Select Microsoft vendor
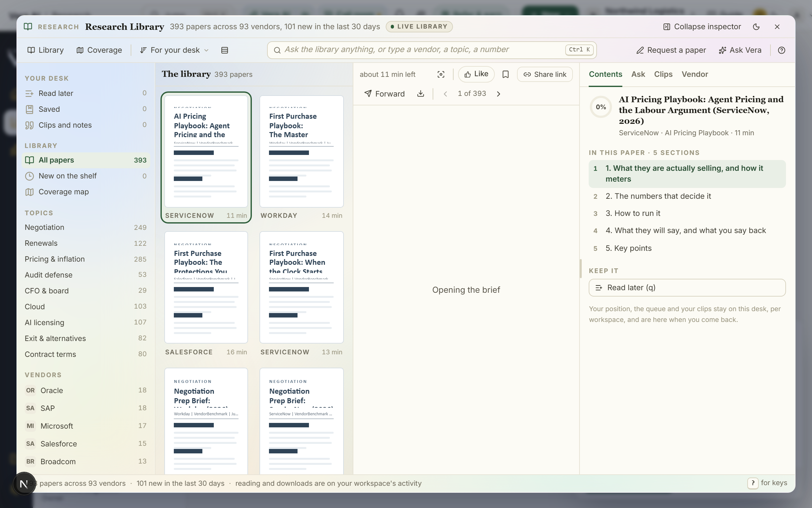 (86, 426)
